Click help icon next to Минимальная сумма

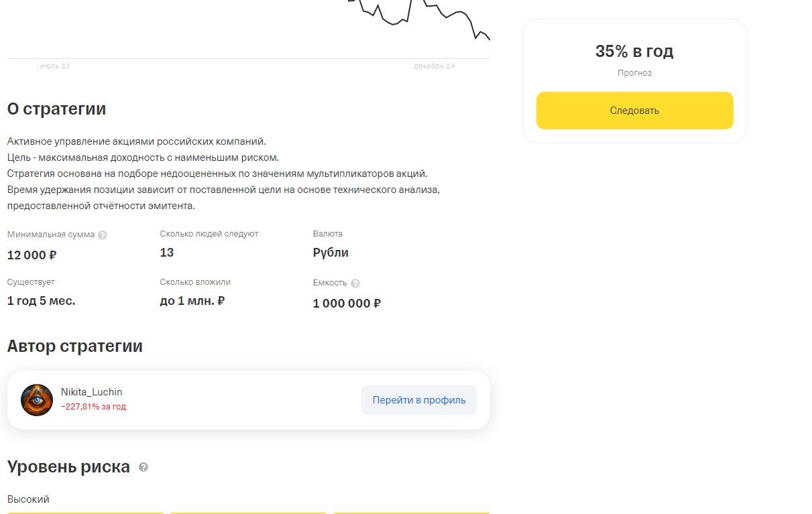pos(103,235)
